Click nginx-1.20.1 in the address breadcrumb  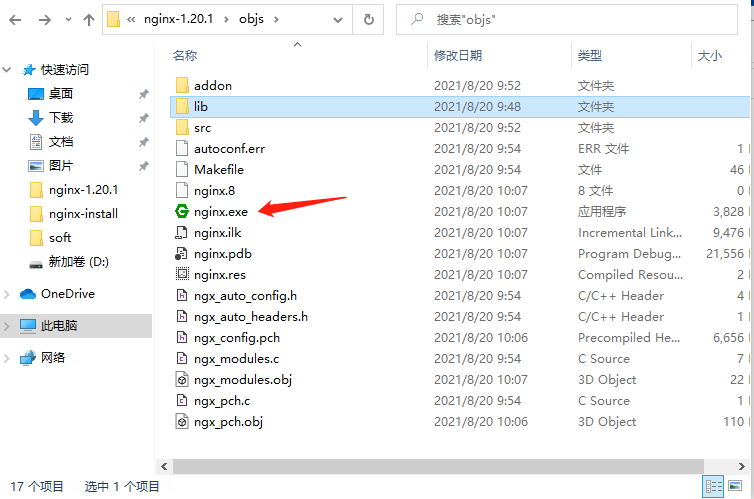(x=178, y=19)
